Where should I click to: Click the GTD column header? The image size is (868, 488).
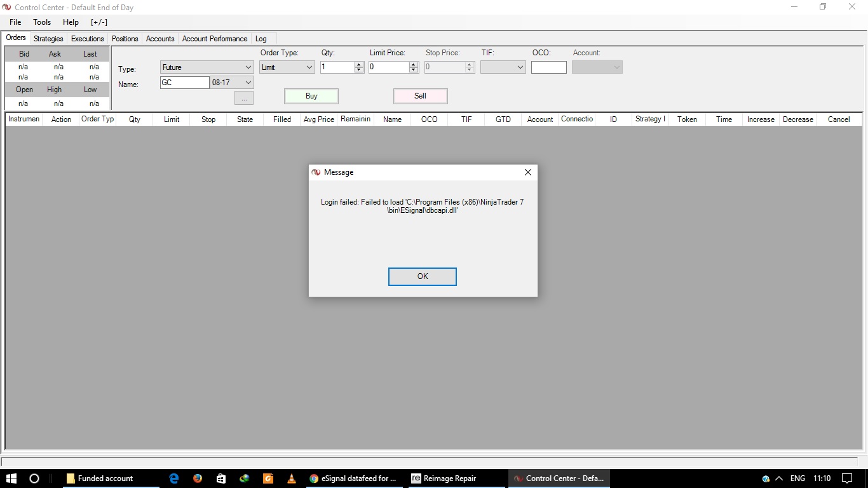(503, 119)
